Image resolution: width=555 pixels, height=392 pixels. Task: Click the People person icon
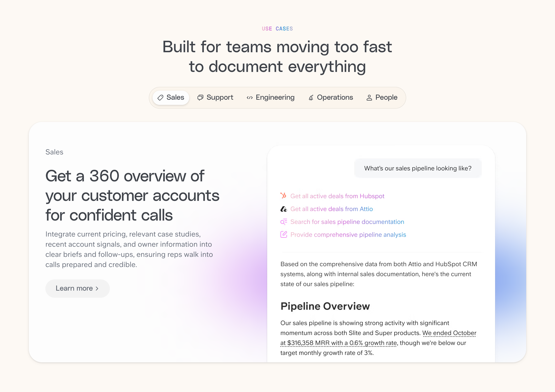369,98
